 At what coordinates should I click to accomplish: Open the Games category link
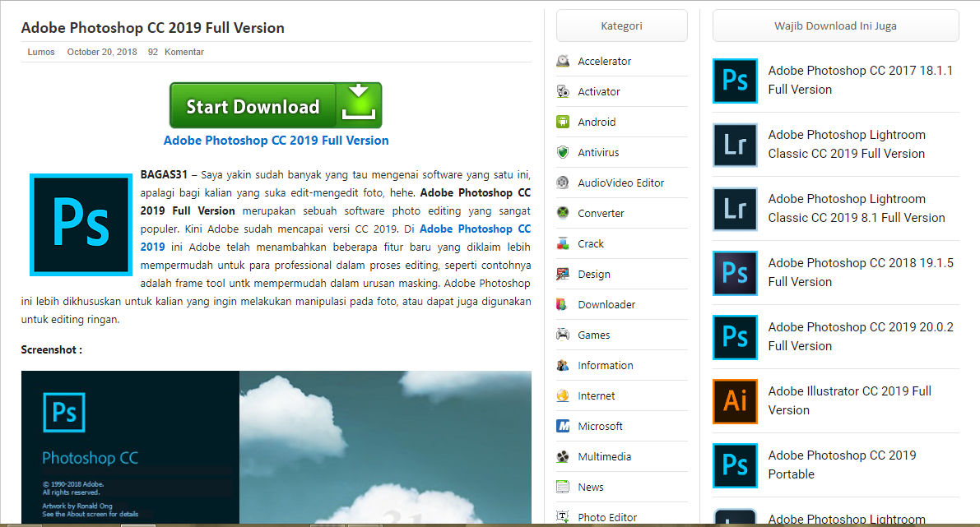[594, 335]
